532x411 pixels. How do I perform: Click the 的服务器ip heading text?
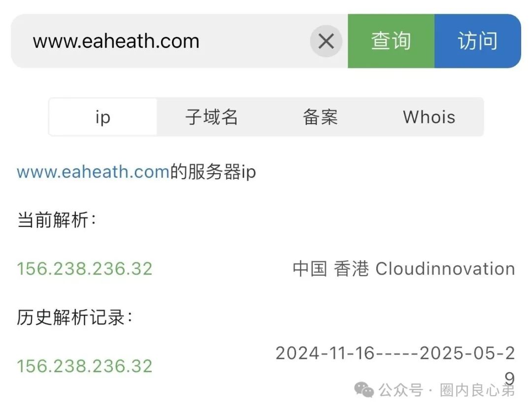[213, 172]
